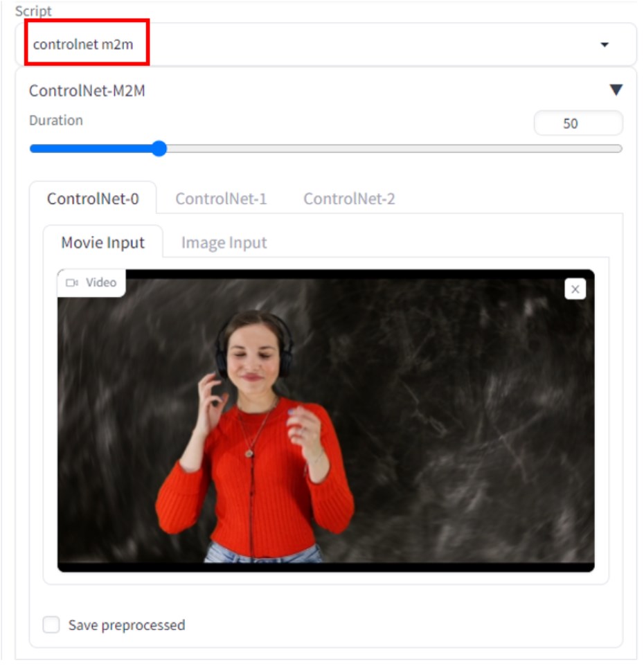The height and width of the screenshot is (666, 644).
Task: Click the Video label text on preview
Action: [101, 282]
